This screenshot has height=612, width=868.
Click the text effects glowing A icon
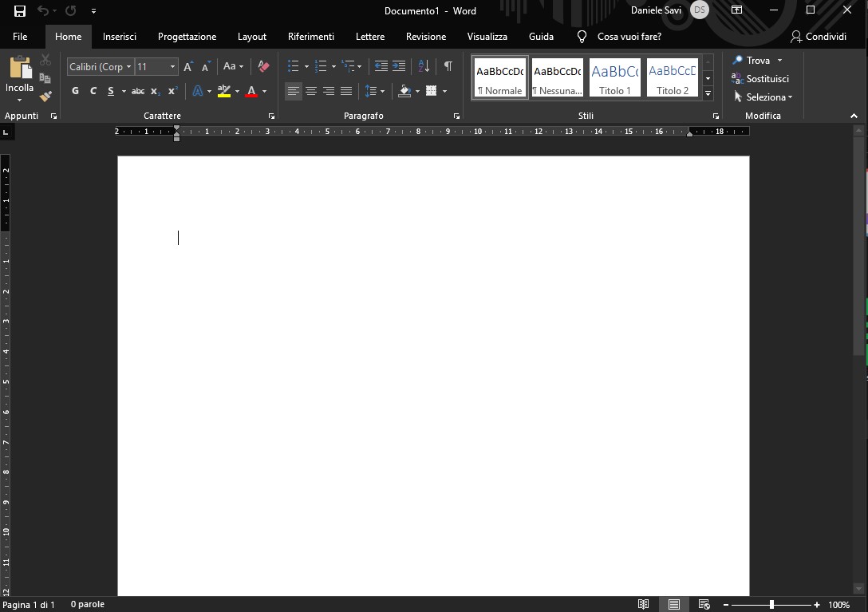pos(198,91)
